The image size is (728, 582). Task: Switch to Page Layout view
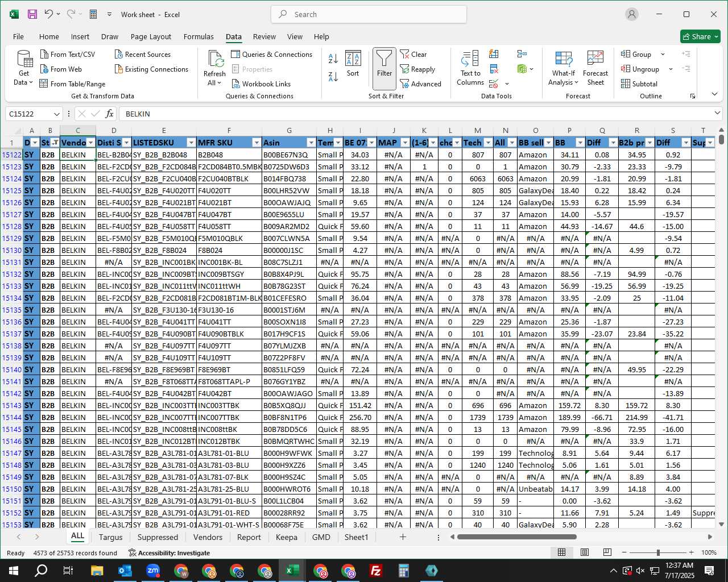pos(585,552)
